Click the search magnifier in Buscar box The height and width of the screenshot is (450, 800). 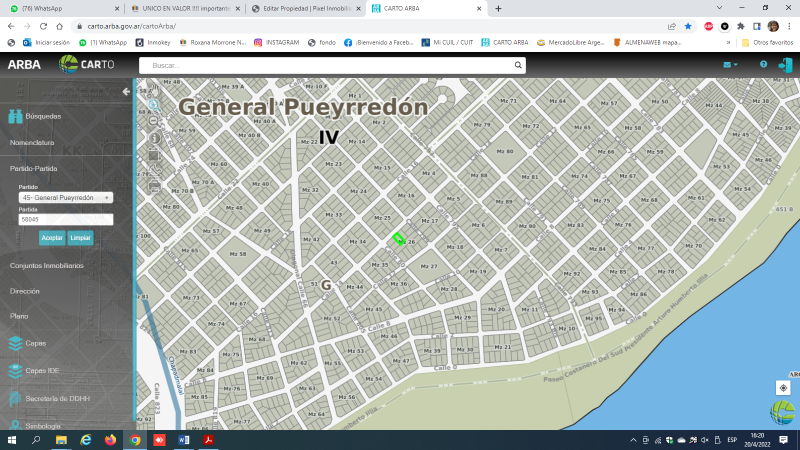[x=518, y=65]
